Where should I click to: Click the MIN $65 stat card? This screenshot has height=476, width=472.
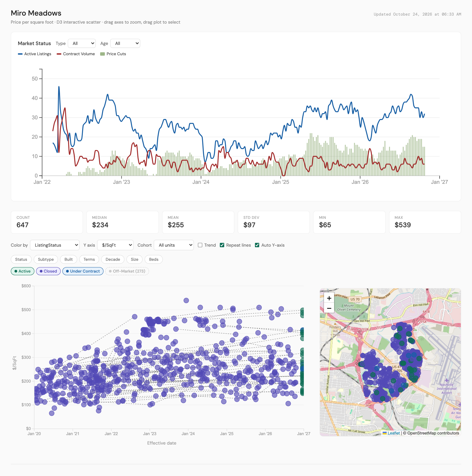pyautogui.click(x=349, y=222)
